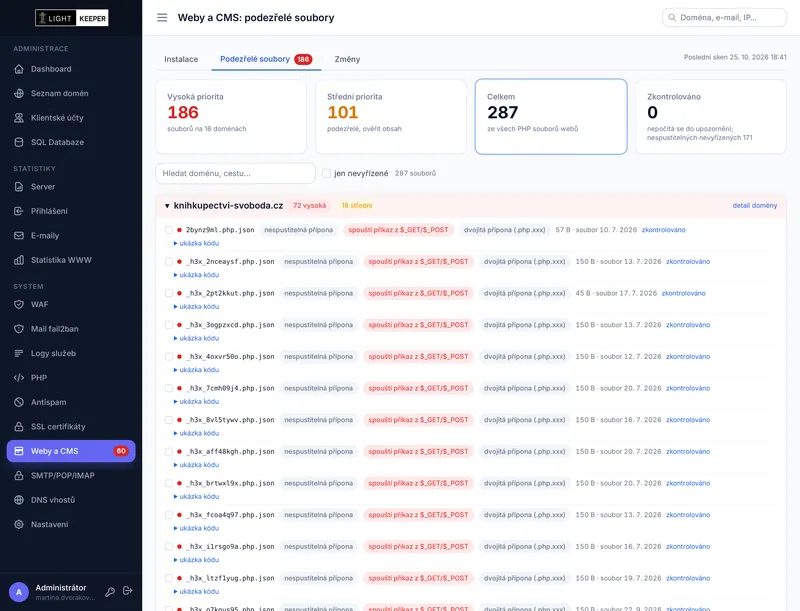Screen dimensions: 800x611
Task: Switch to the Instalace tab
Action: tap(181, 59)
